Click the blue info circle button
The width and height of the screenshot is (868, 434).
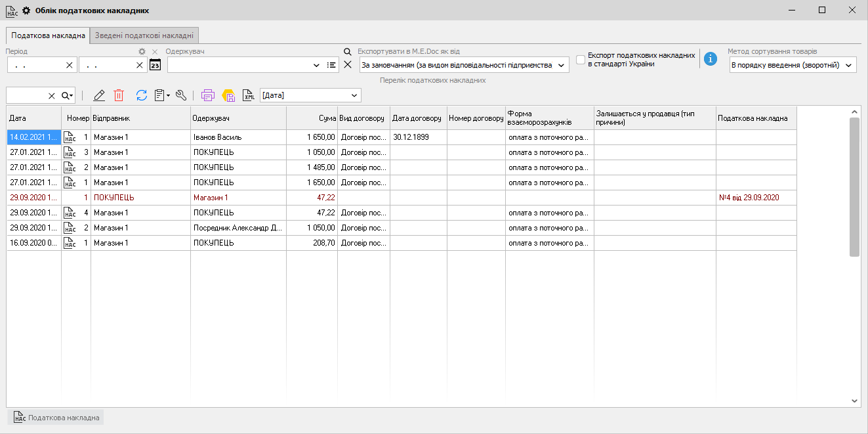[x=710, y=58]
